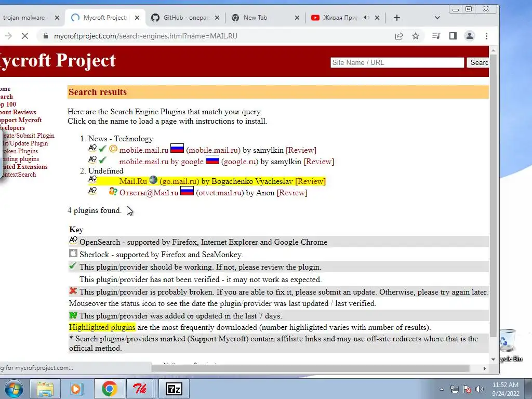This screenshot has width=532, height=399.
Task: Click the Russian flag beside mobile.mail.ru by google
Action: tap(212, 159)
